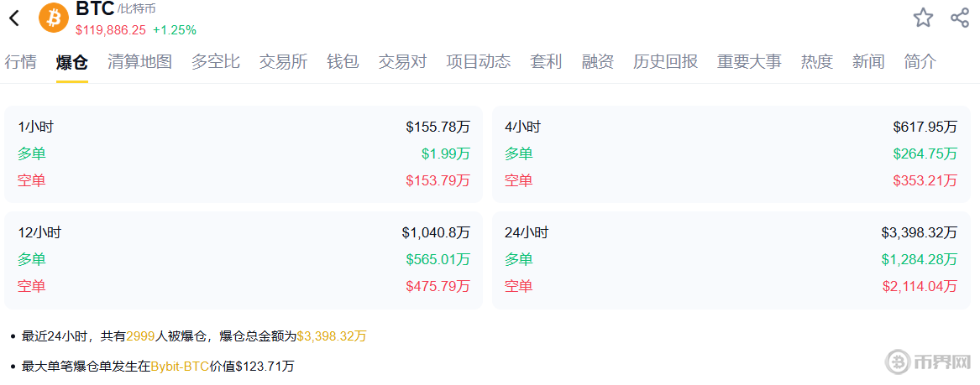The height and width of the screenshot is (385, 980).
Task: Click the orange Bitcoin logo icon
Action: click(54, 18)
